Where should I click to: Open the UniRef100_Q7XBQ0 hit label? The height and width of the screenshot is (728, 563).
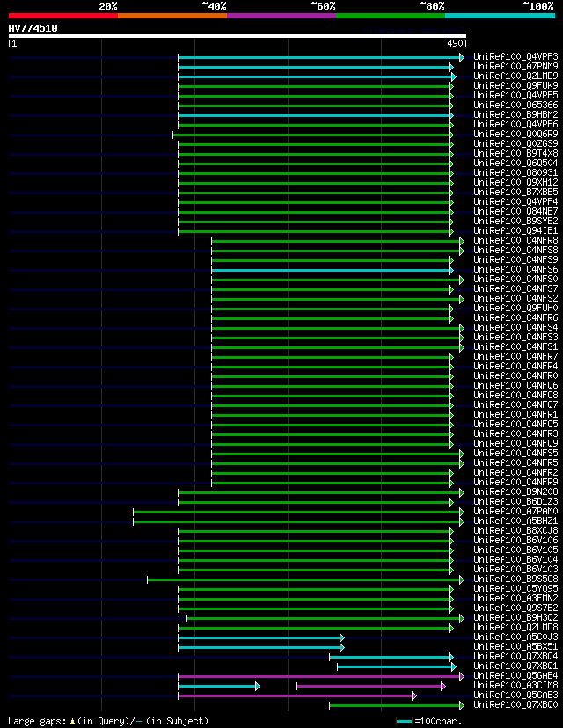515,705
